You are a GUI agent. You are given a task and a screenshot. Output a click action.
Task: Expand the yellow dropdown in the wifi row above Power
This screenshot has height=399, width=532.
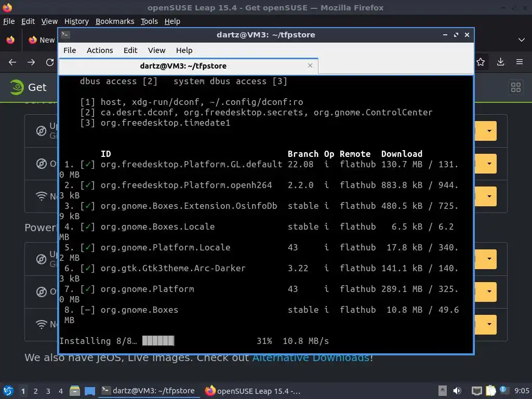point(489,196)
